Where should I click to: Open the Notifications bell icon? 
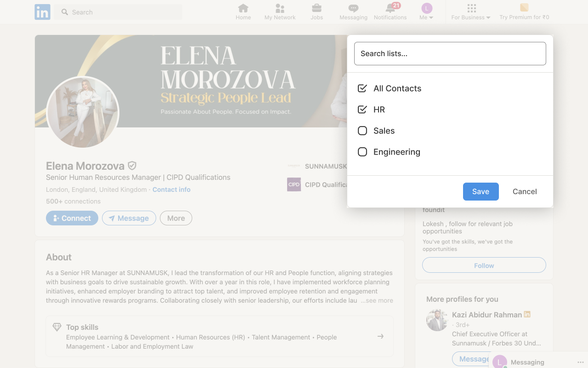[x=390, y=8]
